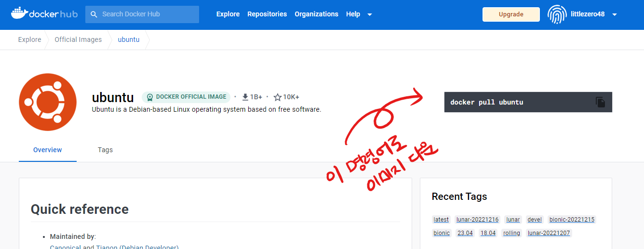The width and height of the screenshot is (644, 249).
Task: Copy the docker pull ubuntu command
Action: (x=600, y=102)
